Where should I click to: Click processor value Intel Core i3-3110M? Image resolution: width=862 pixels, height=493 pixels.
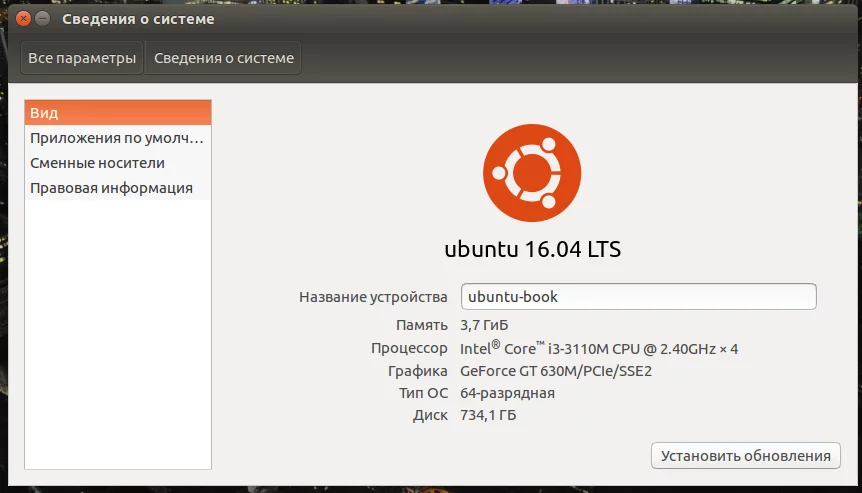[599, 348]
